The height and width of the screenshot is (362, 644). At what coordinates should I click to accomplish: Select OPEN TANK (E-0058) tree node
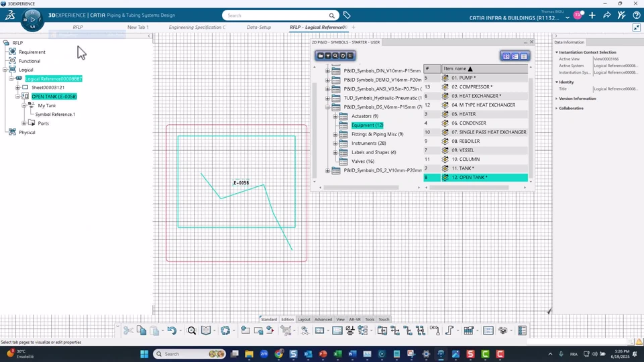point(54,97)
